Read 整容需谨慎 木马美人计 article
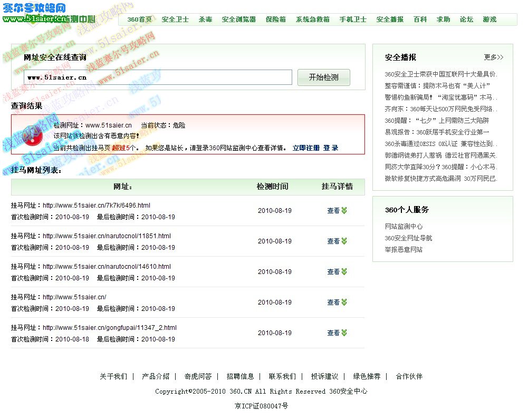This screenshot has width=528, height=420. tap(437, 86)
